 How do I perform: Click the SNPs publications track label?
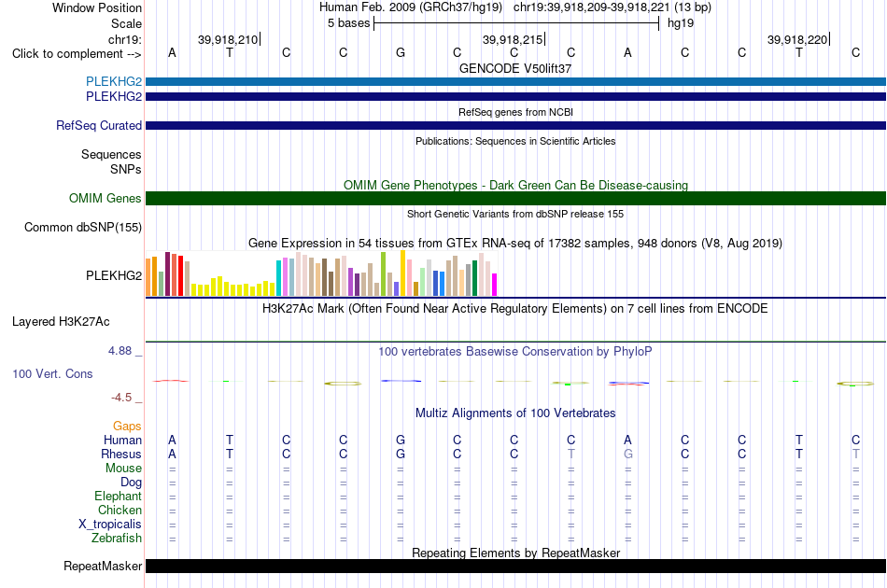point(126,169)
